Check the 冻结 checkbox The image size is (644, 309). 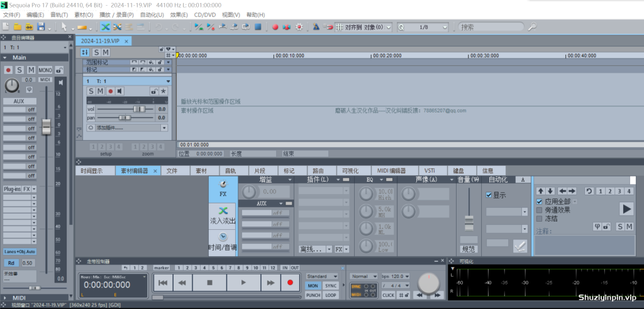click(539, 219)
